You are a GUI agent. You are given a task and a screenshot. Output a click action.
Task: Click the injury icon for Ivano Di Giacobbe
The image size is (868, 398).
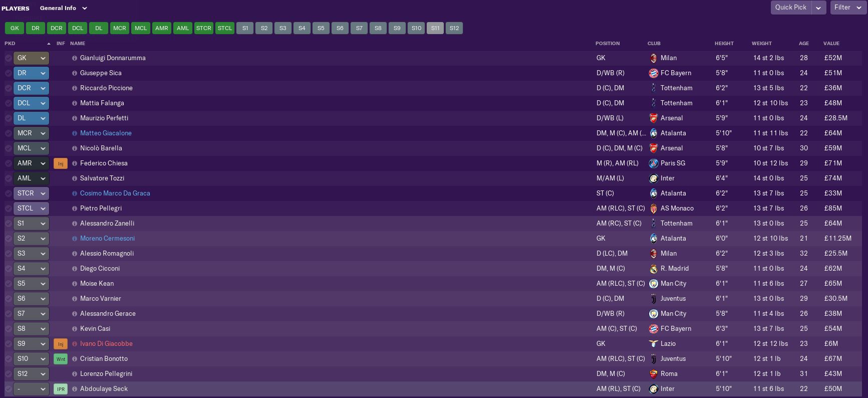click(61, 344)
